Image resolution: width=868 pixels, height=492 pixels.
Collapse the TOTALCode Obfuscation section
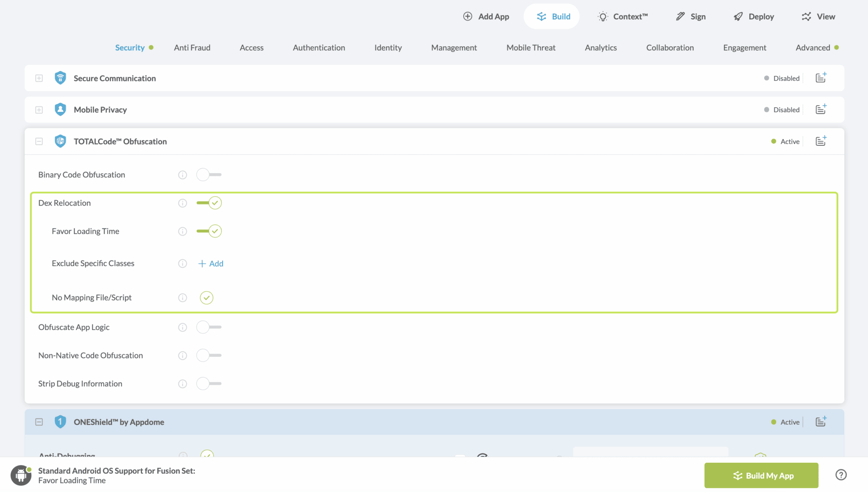tap(39, 141)
